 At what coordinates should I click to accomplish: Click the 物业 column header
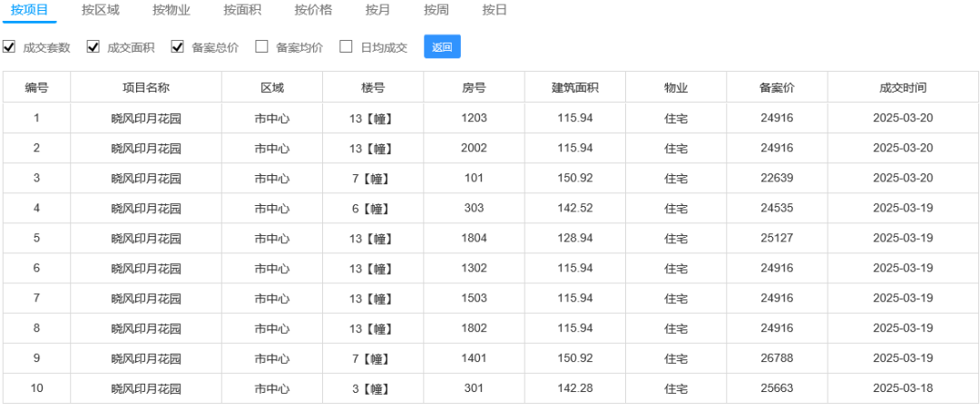(x=676, y=87)
